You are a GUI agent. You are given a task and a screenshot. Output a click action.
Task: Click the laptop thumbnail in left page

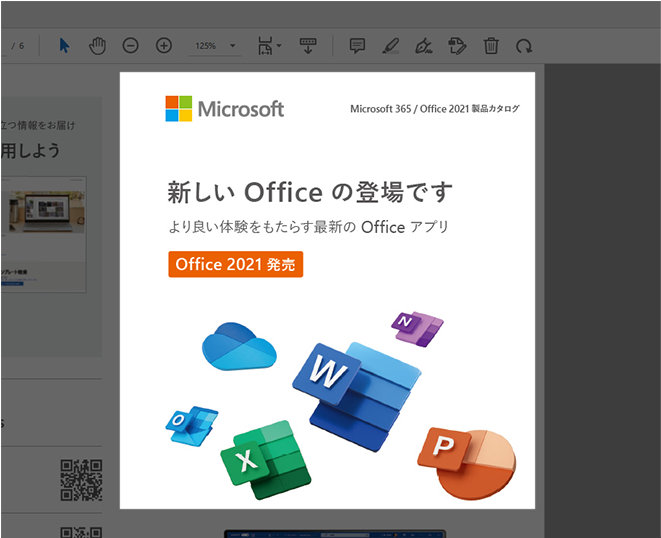tap(47, 212)
